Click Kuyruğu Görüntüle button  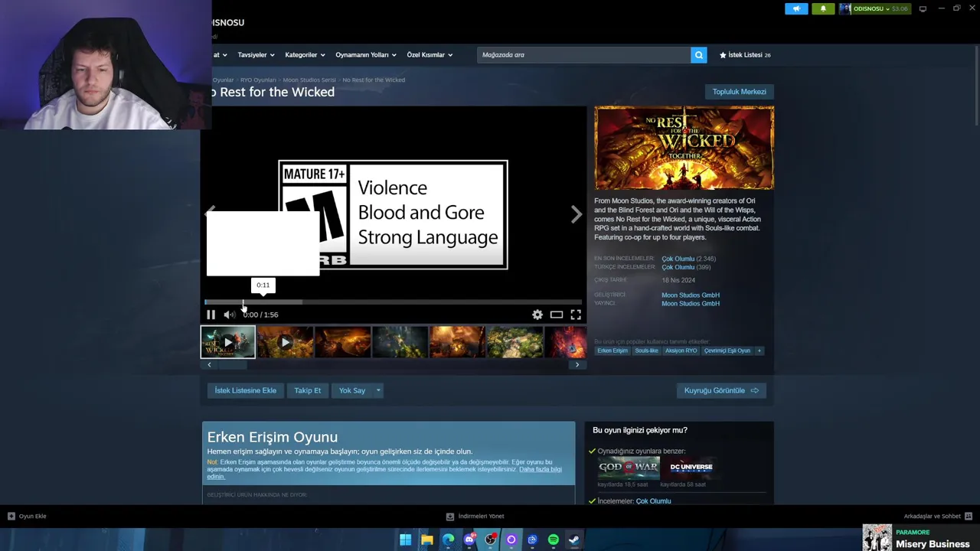(721, 390)
